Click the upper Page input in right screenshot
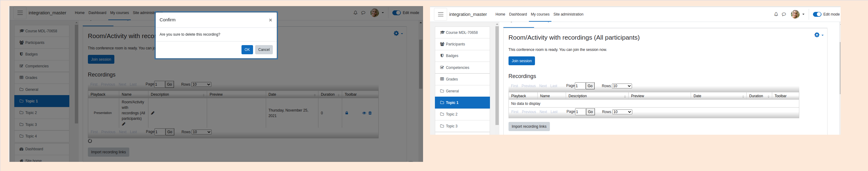 coord(580,86)
